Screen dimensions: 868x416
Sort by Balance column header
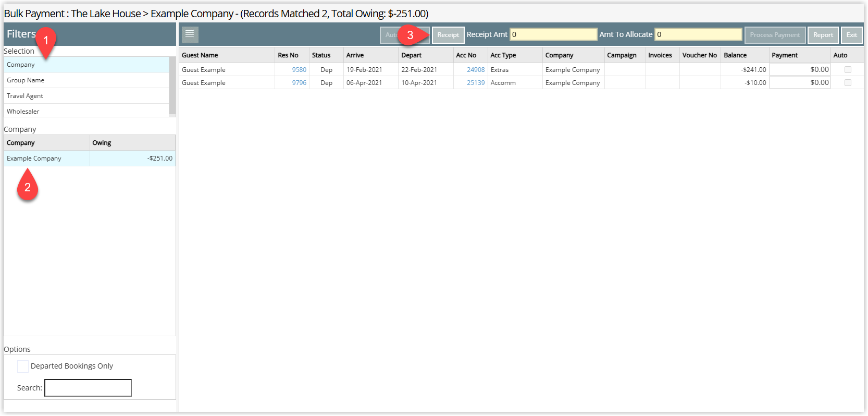click(x=745, y=55)
